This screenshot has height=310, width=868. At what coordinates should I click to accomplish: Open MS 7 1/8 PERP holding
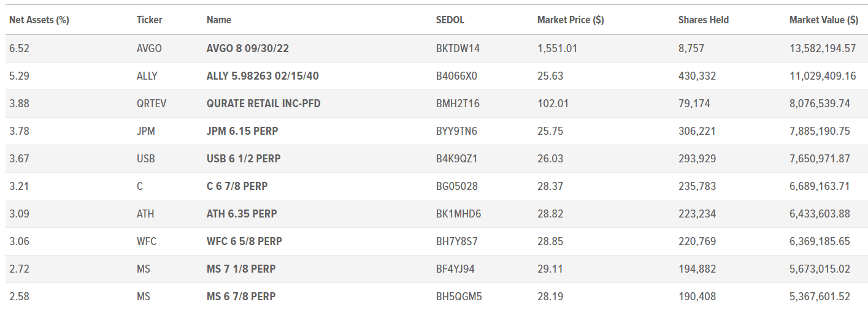(241, 269)
